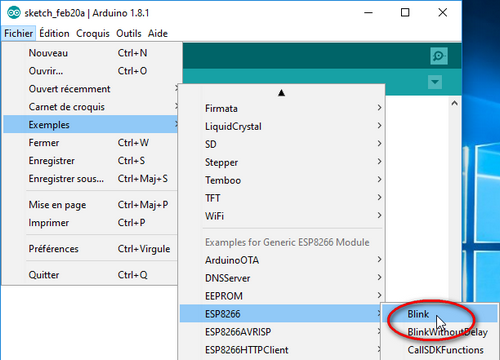This screenshot has width=500, height=360.
Task: Select Ouvrir... menu entry
Action: pos(90,71)
